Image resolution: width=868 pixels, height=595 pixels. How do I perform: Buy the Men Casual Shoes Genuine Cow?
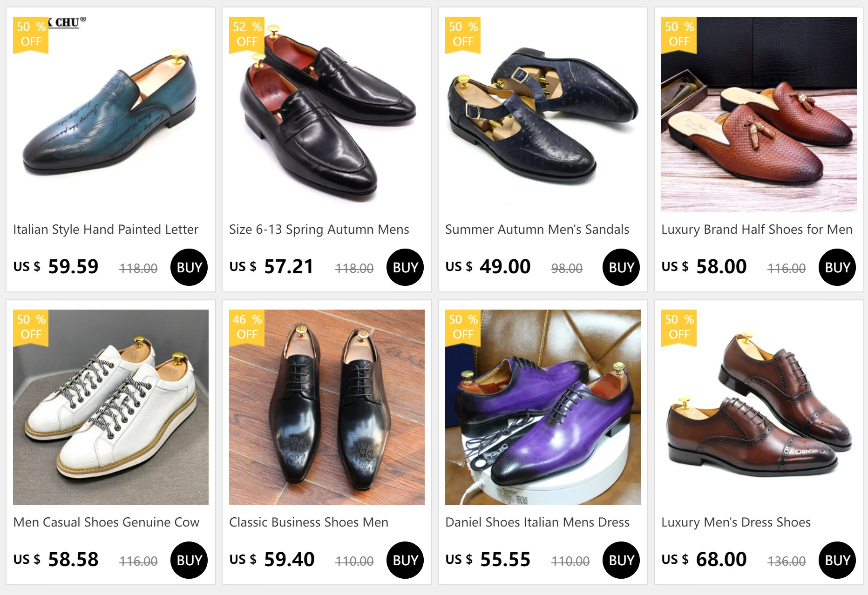pyautogui.click(x=189, y=560)
